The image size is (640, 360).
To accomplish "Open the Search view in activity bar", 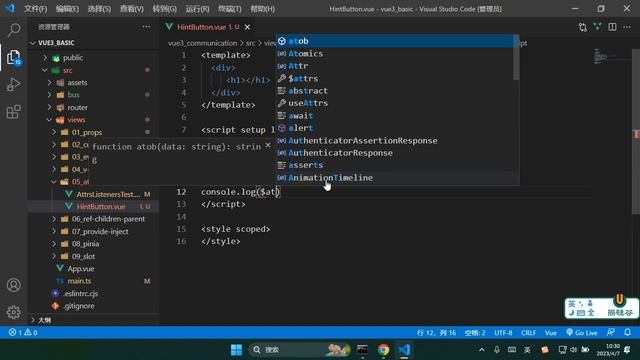I will (13, 30).
